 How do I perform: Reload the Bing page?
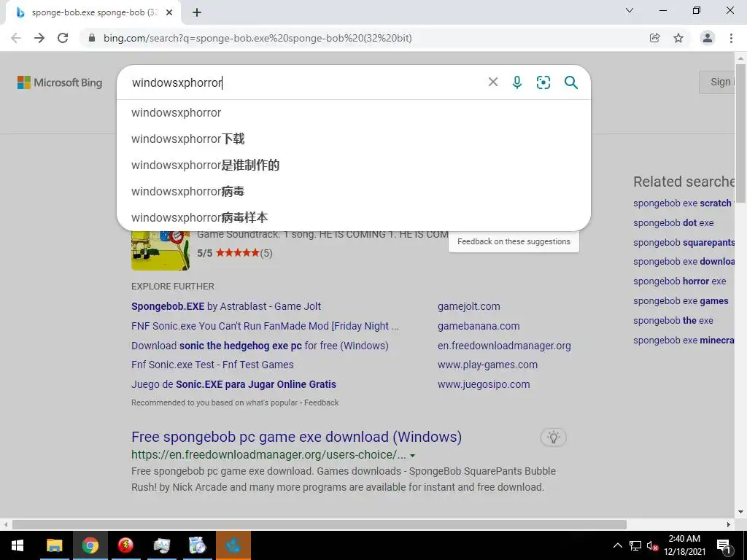click(x=63, y=38)
